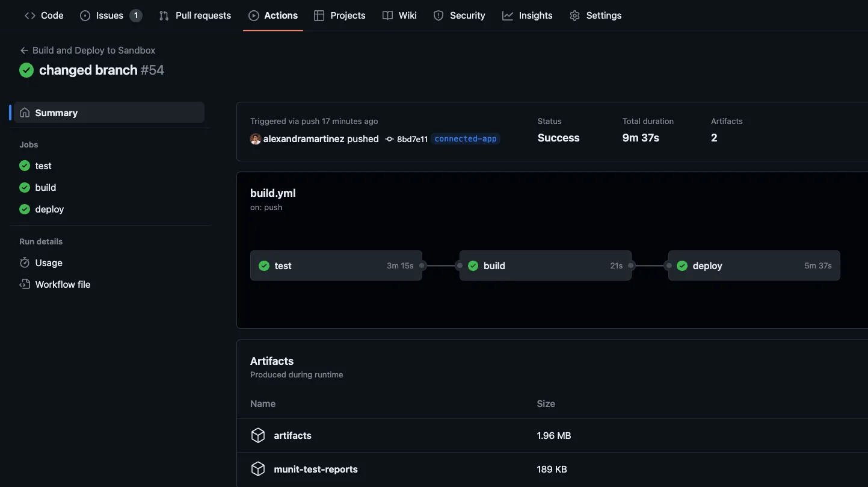Click the file icon beside Workflow file

(25, 285)
